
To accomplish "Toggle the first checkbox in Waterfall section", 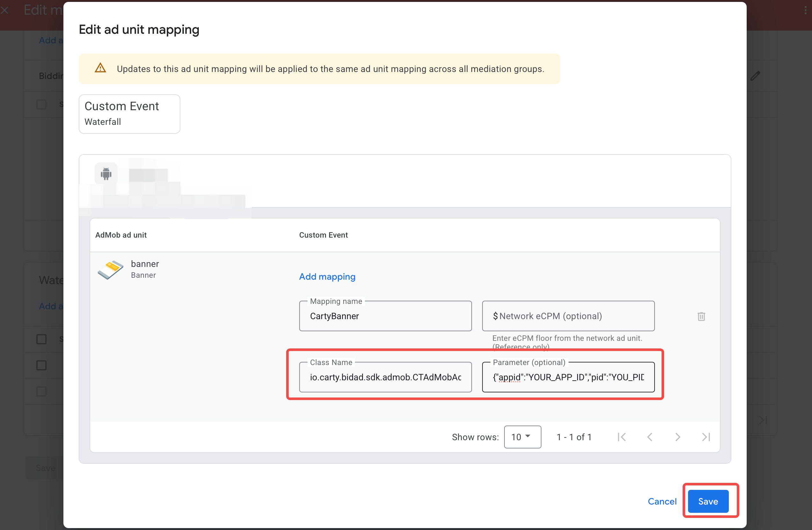I will pyautogui.click(x=41, y=339).
